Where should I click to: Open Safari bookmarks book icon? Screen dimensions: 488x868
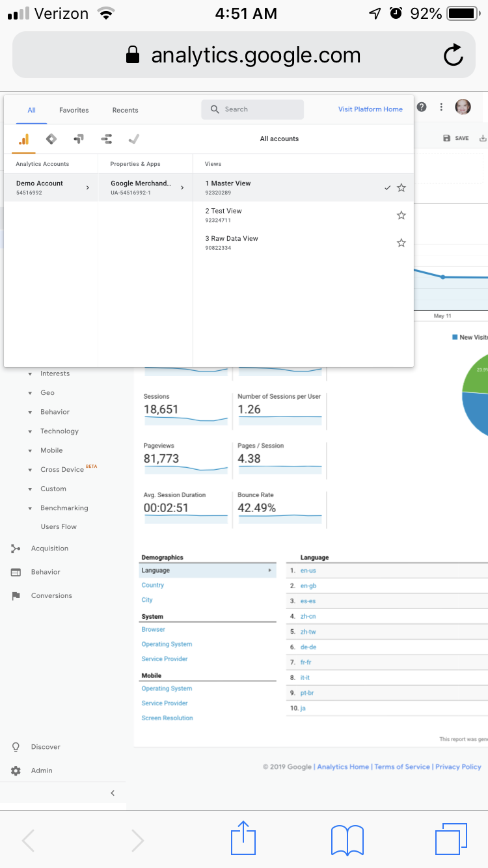347,840
